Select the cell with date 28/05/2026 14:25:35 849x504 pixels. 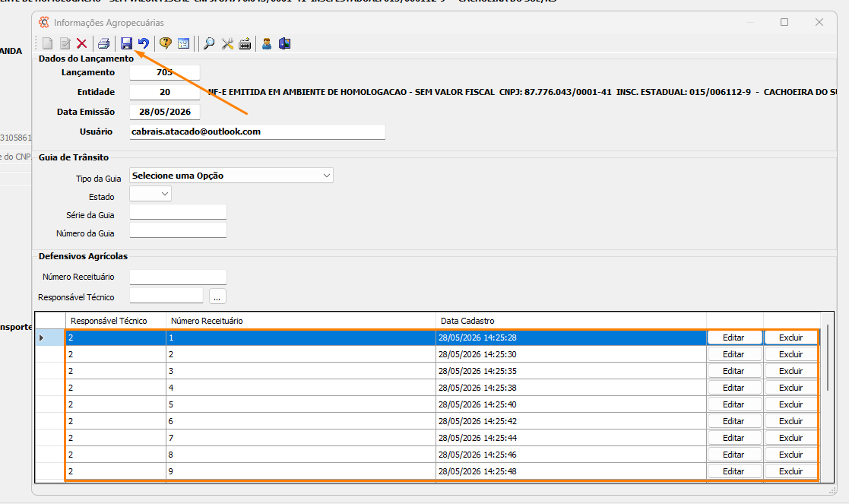click(572, 371)
